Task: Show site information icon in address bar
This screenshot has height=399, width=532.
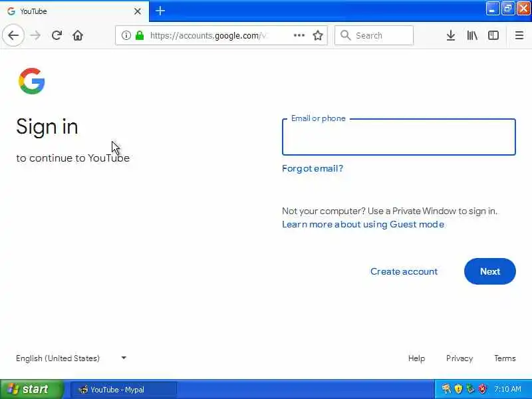Action: pyautogui.click(x=126, y=35)
